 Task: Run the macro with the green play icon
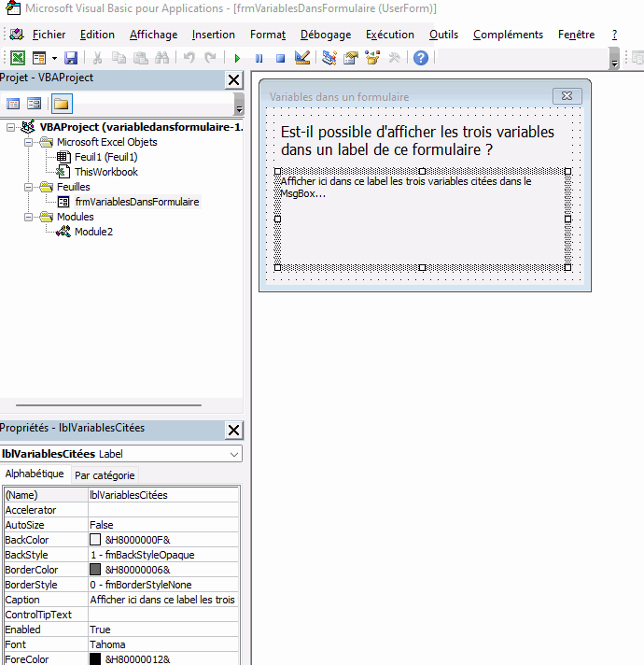pos(237,58)
